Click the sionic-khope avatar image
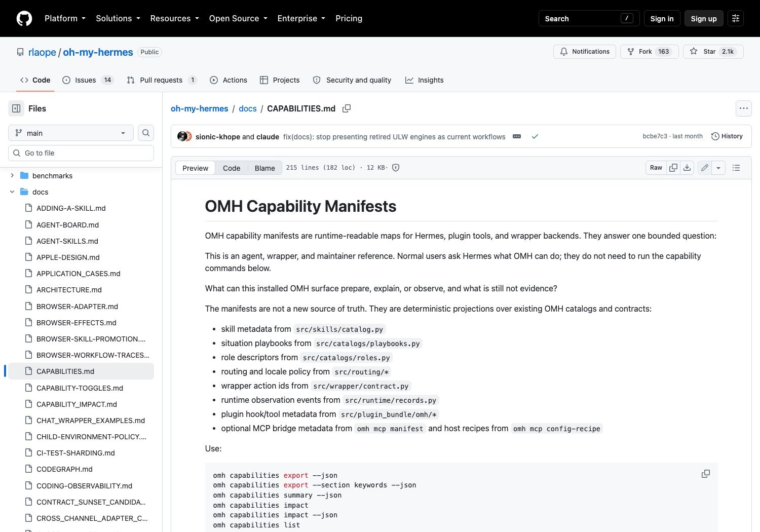760x532 pixels. (182, 136)
